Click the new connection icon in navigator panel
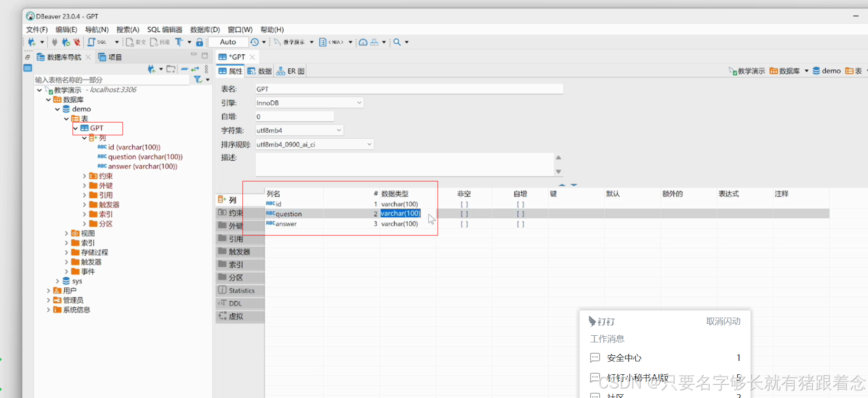The width and height of the screenshot is (868, 398). (151, 69)
